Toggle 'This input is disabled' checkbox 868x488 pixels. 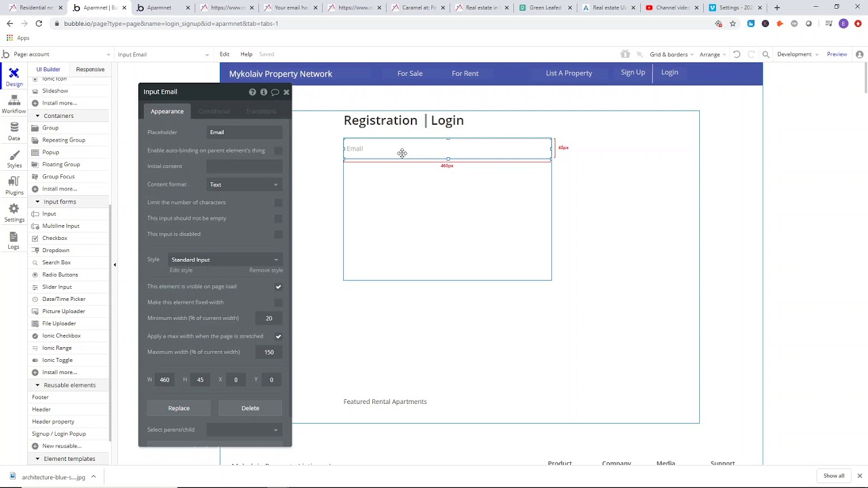tap(278, 234)
